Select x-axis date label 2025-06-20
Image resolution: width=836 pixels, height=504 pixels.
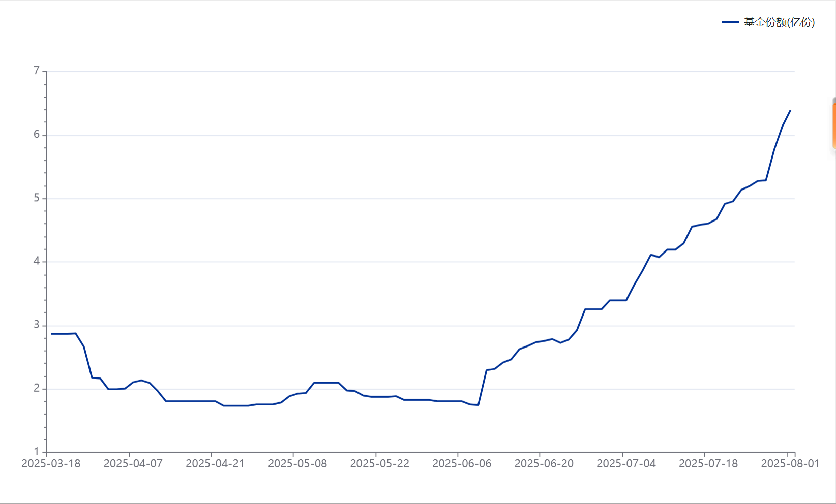click(544, 464)
